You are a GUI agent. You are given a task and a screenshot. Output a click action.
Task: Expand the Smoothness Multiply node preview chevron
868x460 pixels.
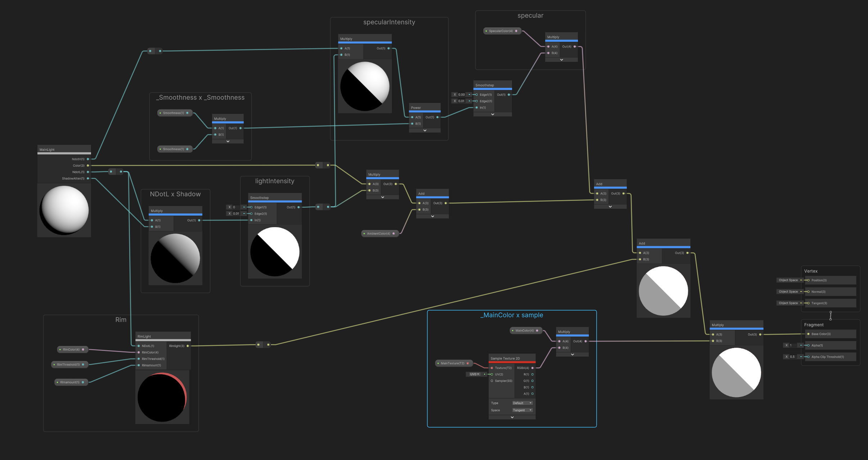click(x=228, y=141)
